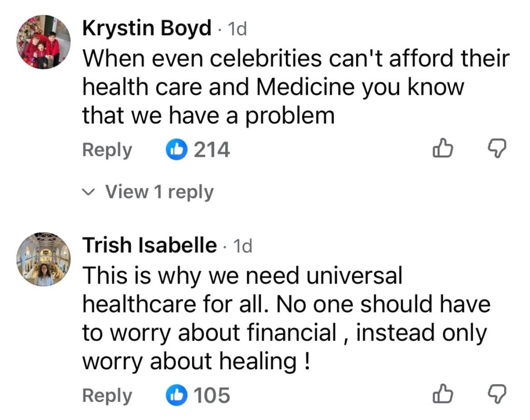Open the View 1 reply link

click(159, 192)
